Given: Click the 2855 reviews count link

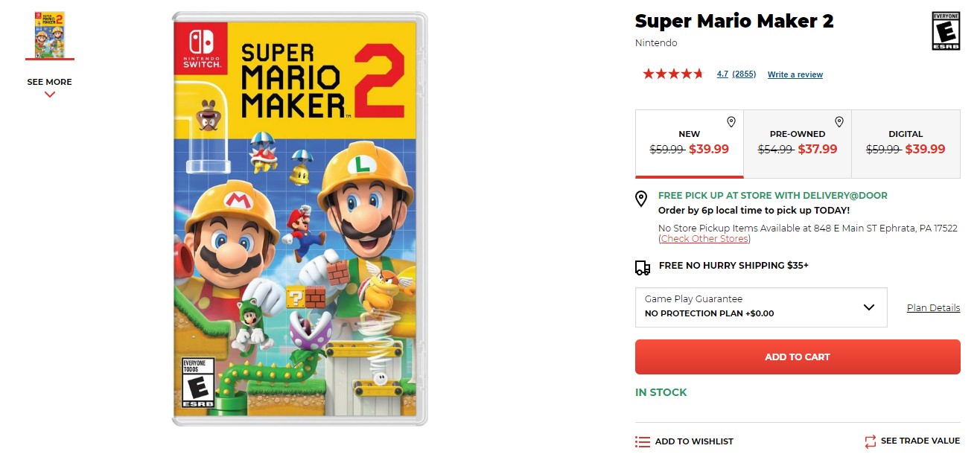Looking at the screenshot, I should pyautogui.click(x=744, y=74).
